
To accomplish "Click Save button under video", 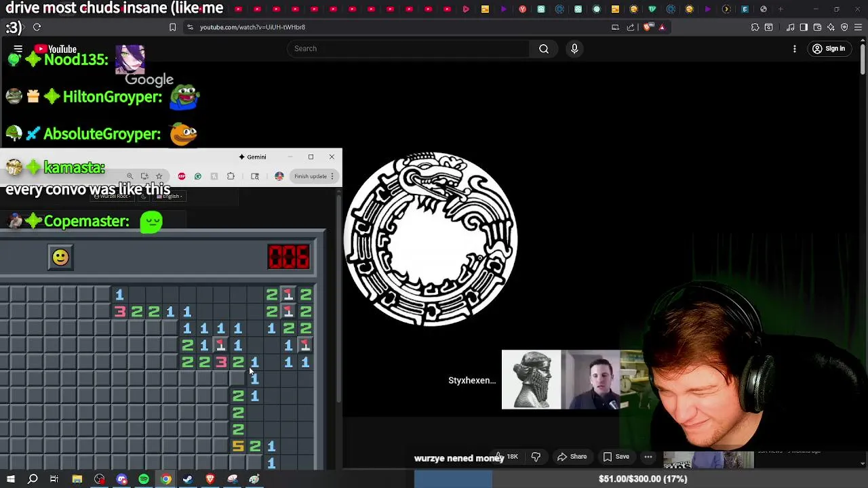I will point(616,457).
